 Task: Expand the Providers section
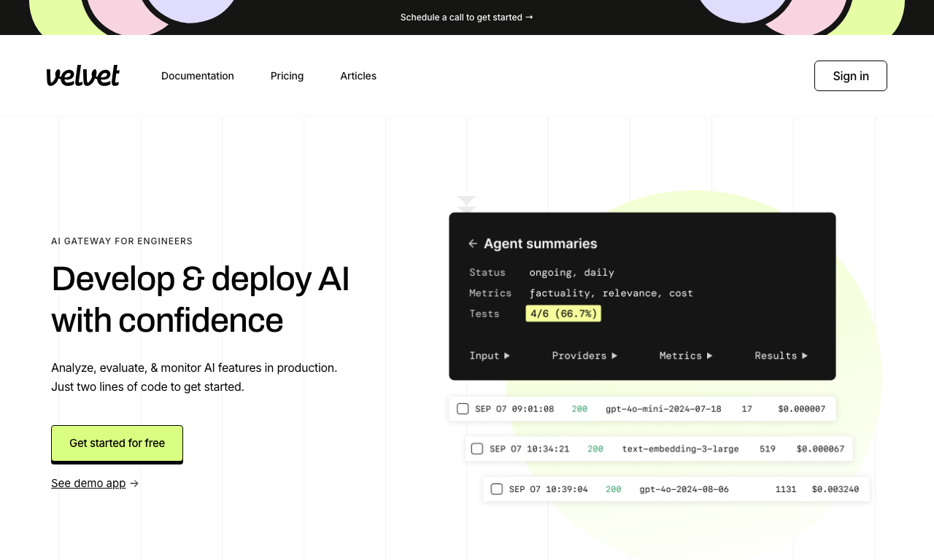(x=584, y=355)
